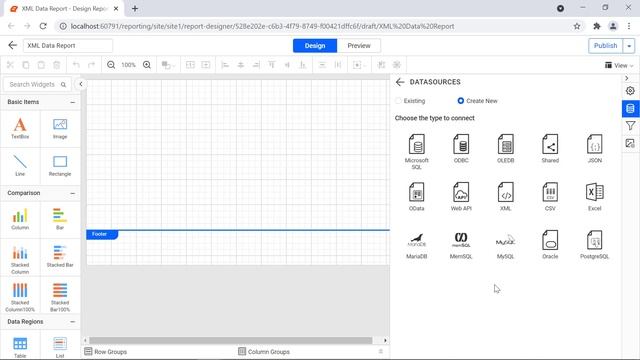Open the Chrome three-dot menu
The height and width of the screenshot is (360, 640).
pyautogui.click(x=629, y=26)
